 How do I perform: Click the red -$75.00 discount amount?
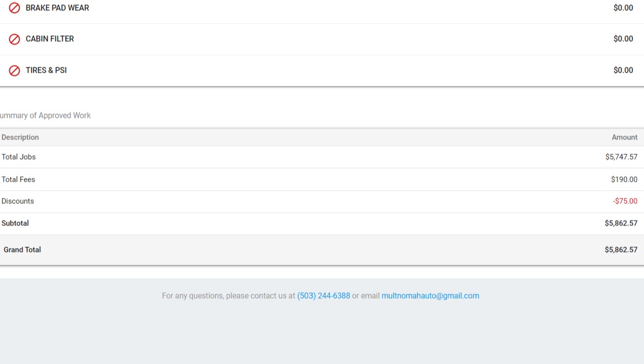pos(625,201)
